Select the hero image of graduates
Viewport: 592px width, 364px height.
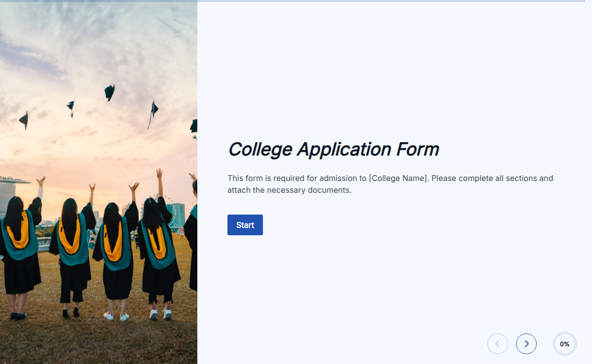pos(99,182)
